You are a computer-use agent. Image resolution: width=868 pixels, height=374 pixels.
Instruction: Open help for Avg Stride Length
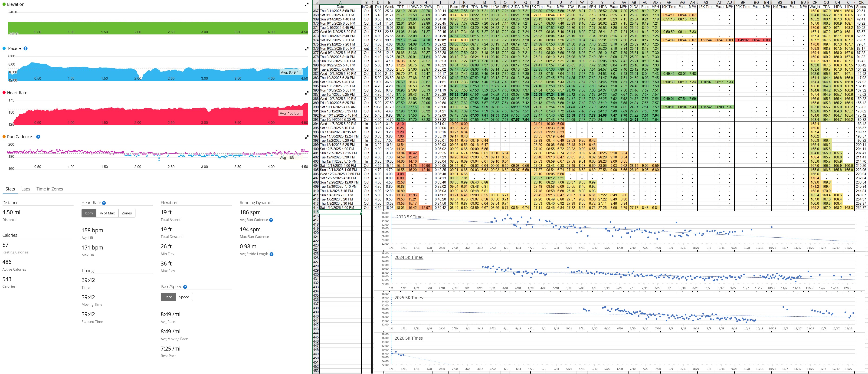(x=272, y=254)
